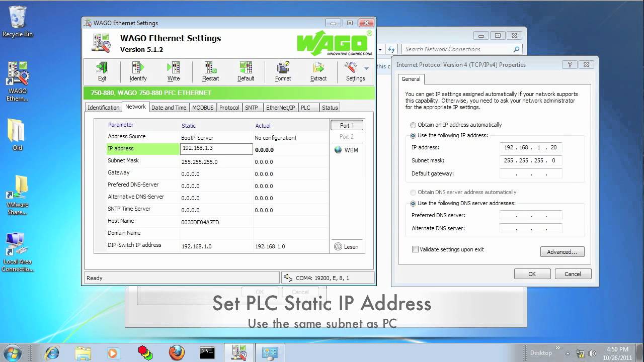Switch to the Identification tab

point(104,108)
